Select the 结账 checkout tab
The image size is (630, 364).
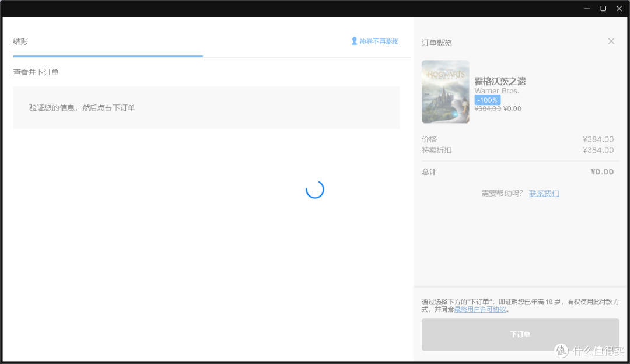(x=20, y=42)
